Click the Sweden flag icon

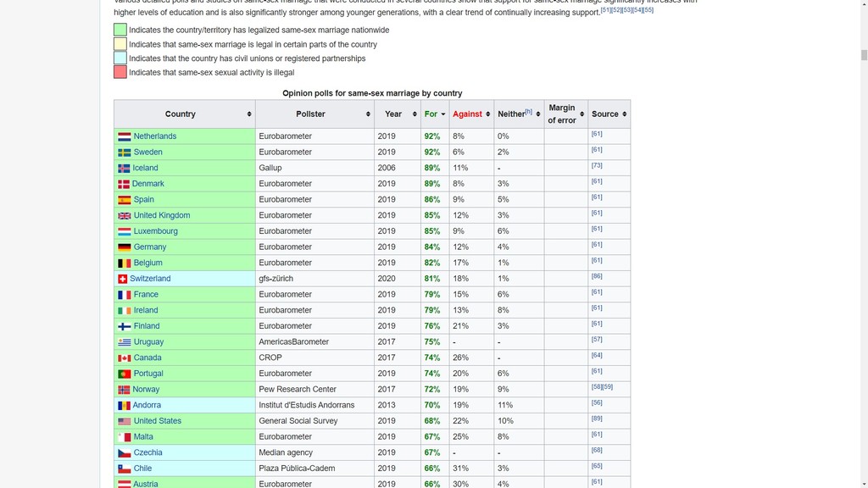(x=124, y=152)
